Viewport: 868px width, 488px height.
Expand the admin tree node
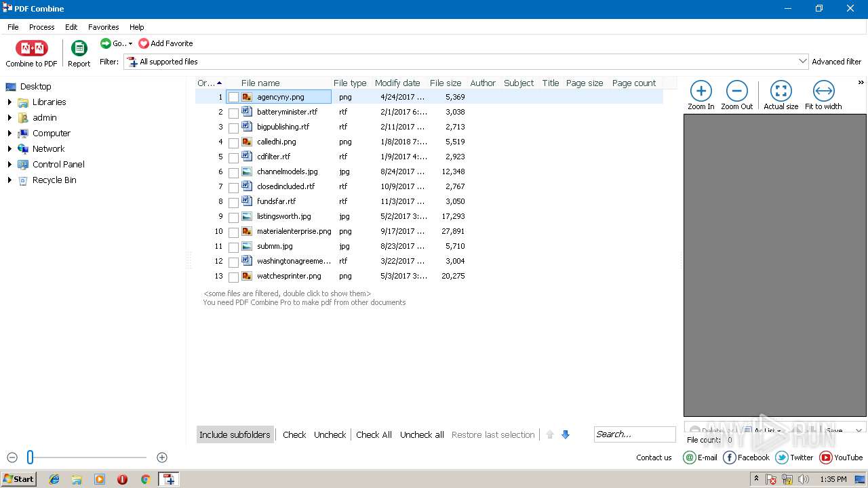[9, 118]
